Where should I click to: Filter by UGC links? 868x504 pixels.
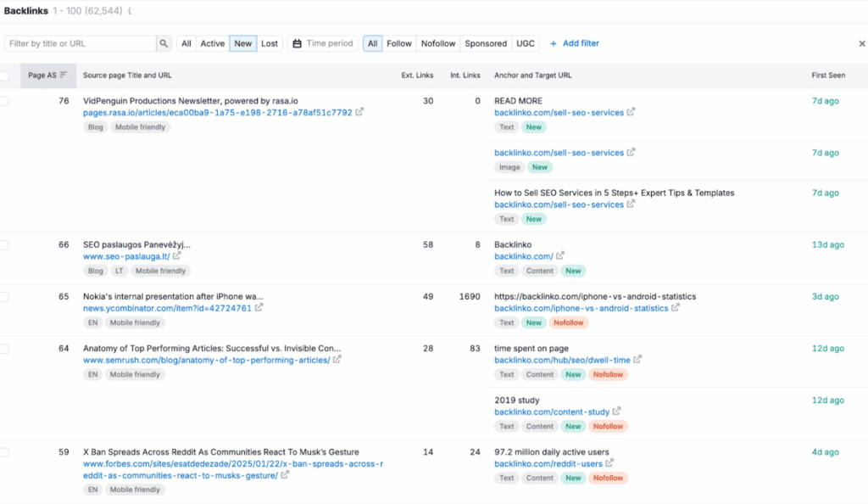[526, 43]
